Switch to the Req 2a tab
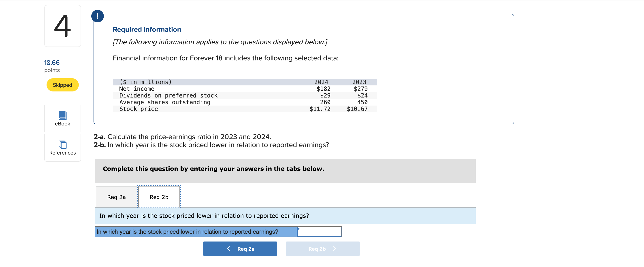 116,197
